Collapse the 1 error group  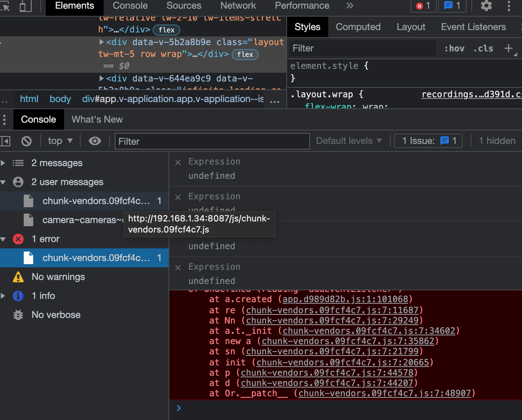(x=3, y=239)
